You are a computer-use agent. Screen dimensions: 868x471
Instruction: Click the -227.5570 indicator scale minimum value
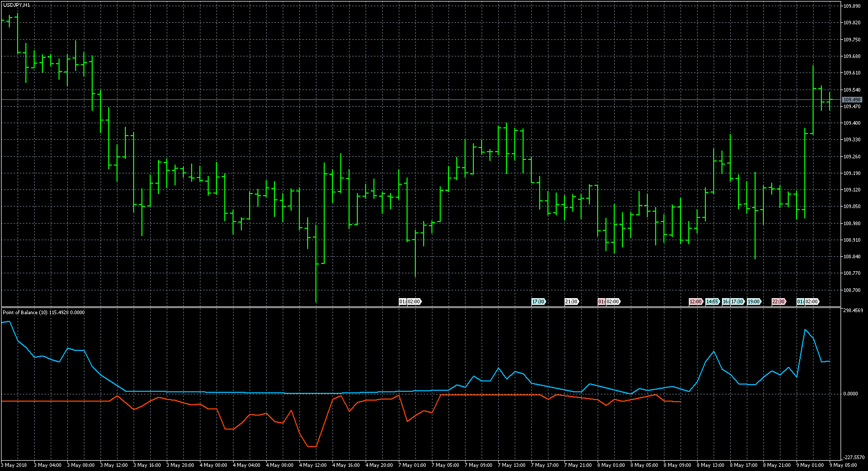point(853,458)
